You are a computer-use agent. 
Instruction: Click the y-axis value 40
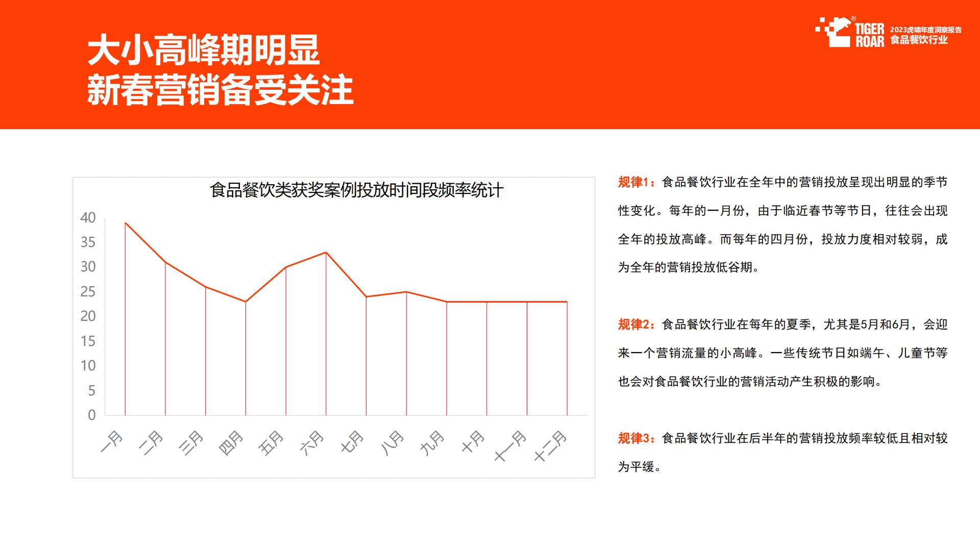pos(88,217)
